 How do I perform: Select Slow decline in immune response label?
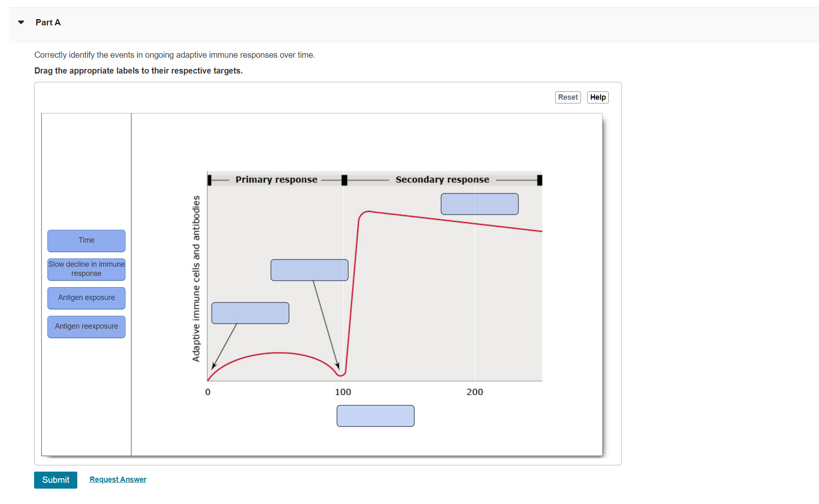pos(86,269)
